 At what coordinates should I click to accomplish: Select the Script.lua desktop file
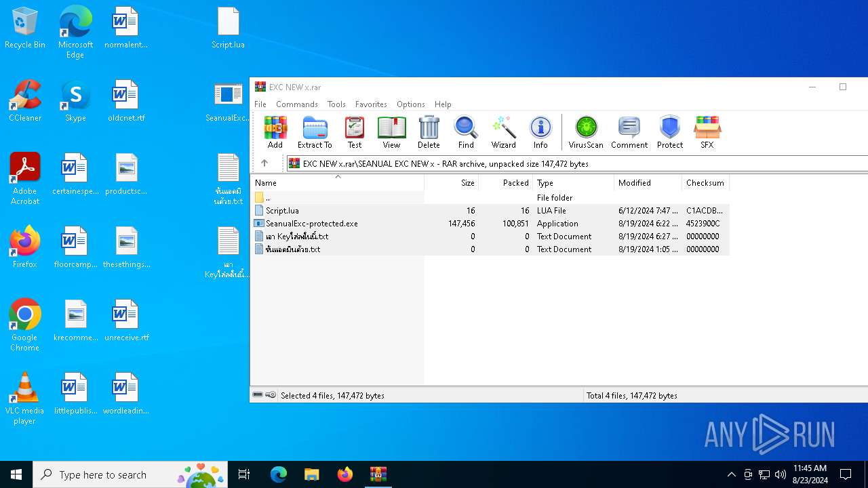click(x=229, y=28)
